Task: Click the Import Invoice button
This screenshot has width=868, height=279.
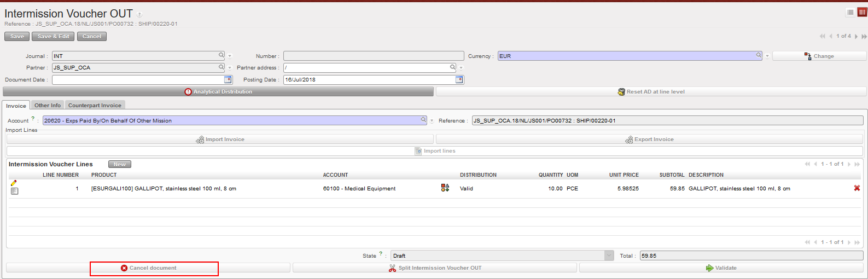Action: [220, 139]
